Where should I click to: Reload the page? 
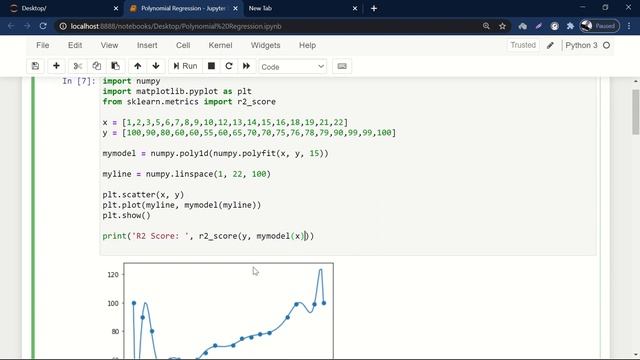43,26
